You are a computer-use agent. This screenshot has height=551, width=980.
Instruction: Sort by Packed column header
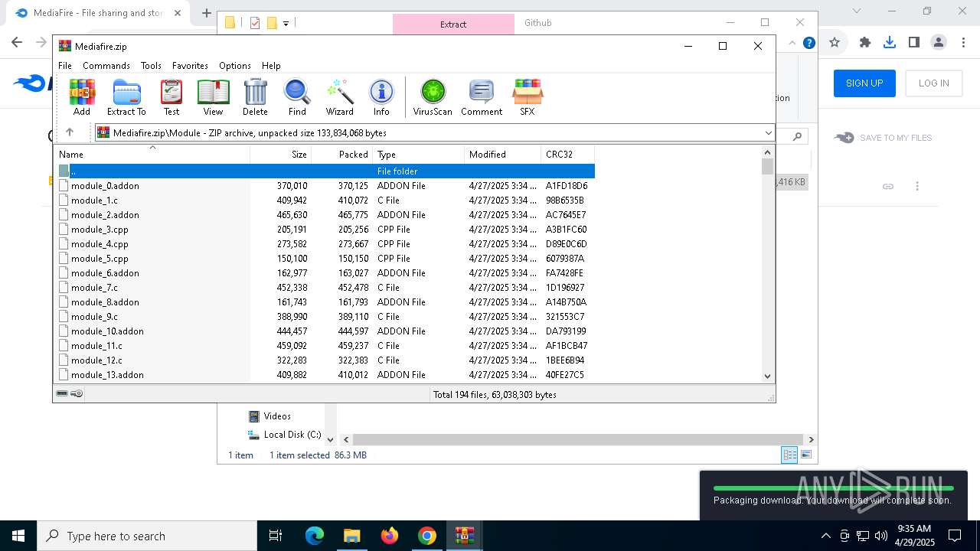coord(341,154)
